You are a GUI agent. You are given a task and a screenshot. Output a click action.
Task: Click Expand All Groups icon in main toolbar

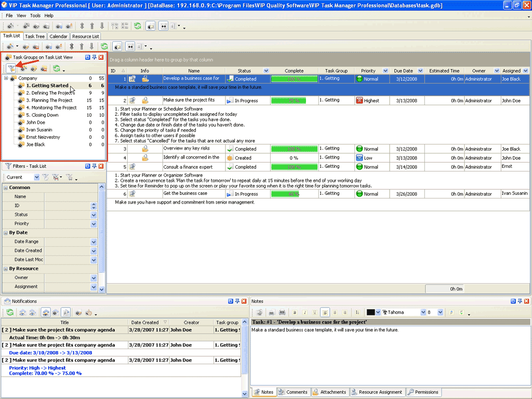point(115,26)
